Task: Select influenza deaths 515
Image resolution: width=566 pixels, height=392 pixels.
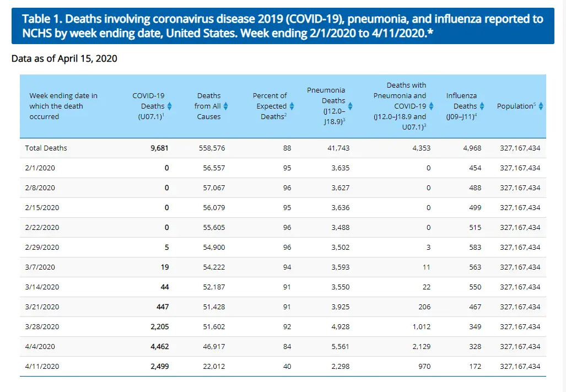Action: 475,227
